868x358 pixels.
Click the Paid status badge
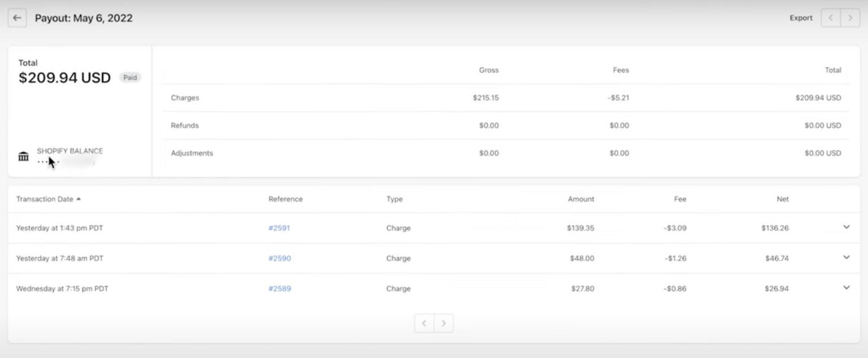tap(130, 77)
